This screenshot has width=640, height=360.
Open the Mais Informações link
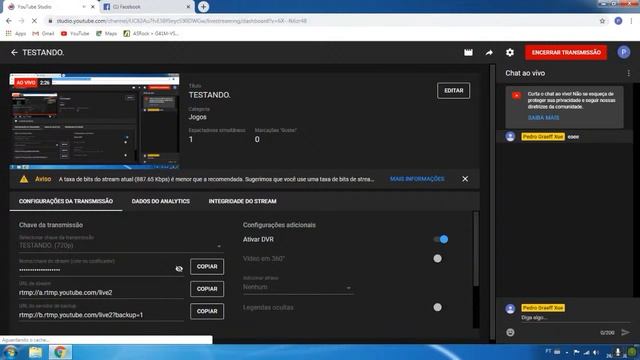[417, 179]
